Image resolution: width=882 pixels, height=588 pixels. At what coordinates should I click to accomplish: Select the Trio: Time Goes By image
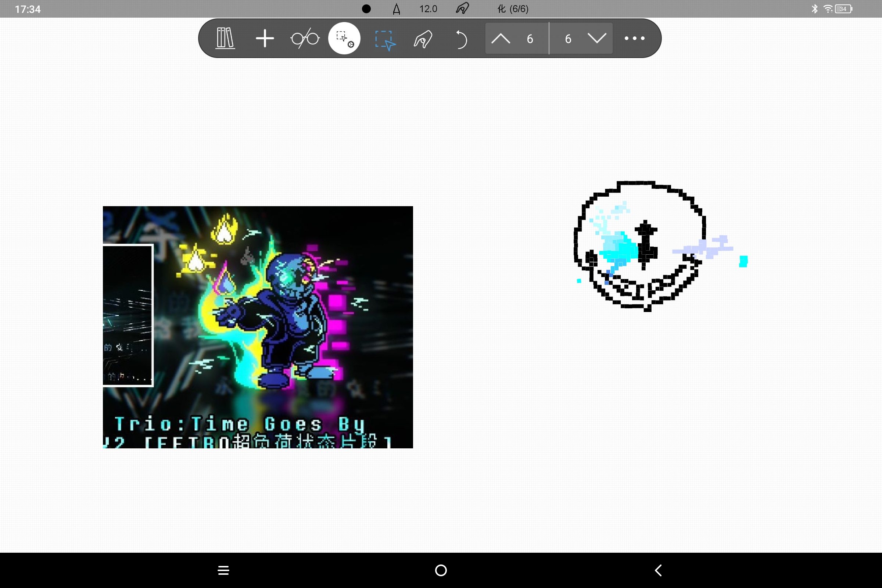pos(258,327)
